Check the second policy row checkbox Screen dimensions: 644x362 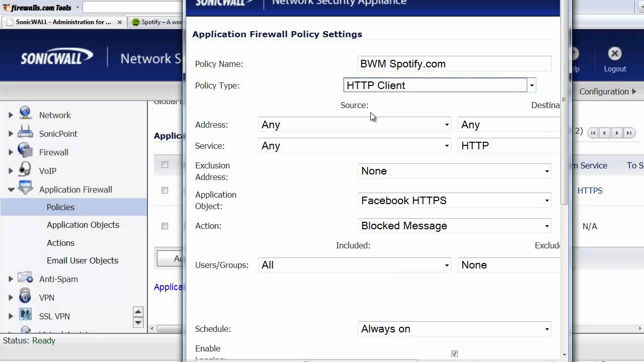[165, 226]
